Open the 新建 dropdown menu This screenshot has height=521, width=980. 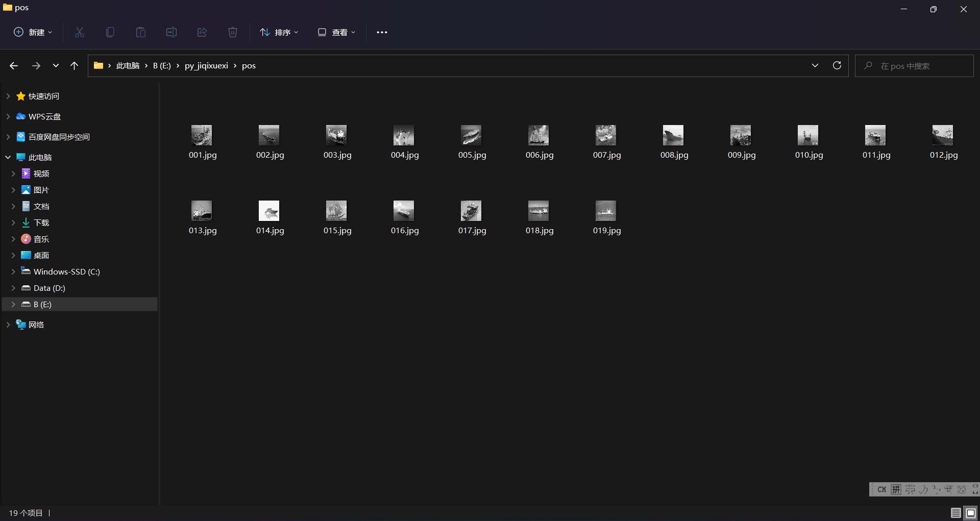click(x=33, y=32)
